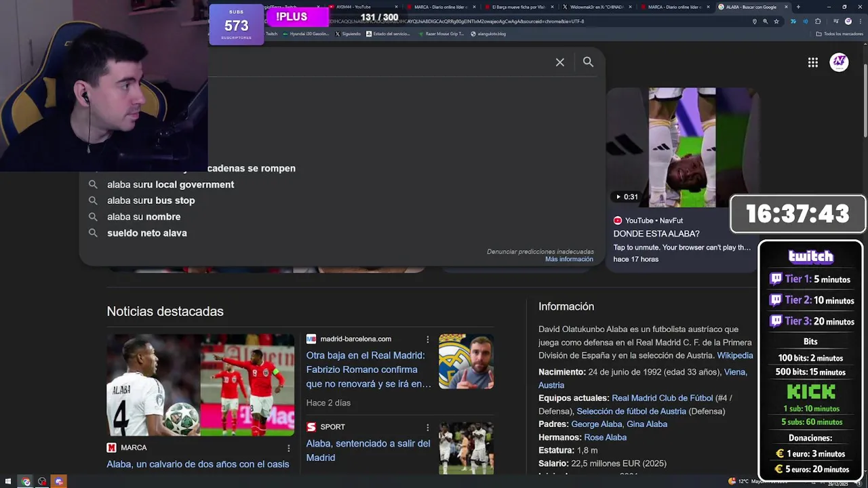This screenshot has width=868, height=488.
Task: Open the 7TV browser extension icon
Action: (x=793, y=21)
